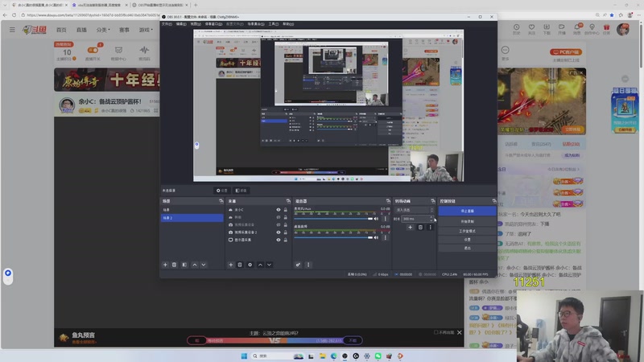Move selected scene up in Scenes panel
The image size is (644, 362).
(195, 265)
